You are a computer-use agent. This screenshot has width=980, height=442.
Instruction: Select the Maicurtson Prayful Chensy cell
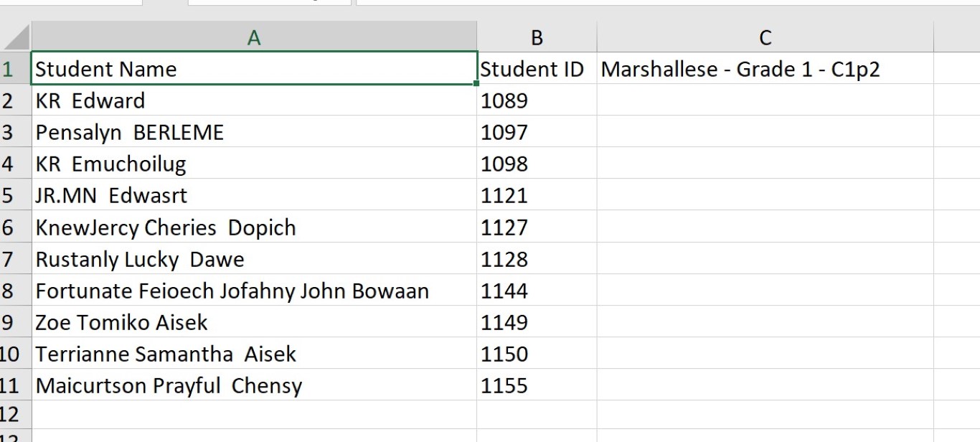(254, 385)
